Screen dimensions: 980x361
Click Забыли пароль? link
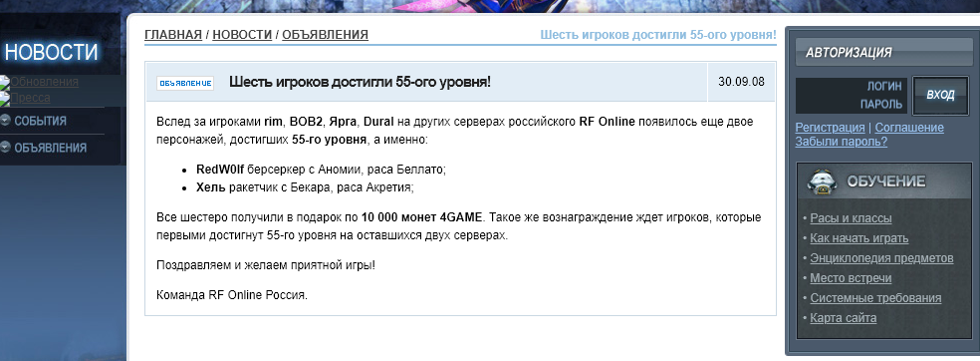point(842,142)
